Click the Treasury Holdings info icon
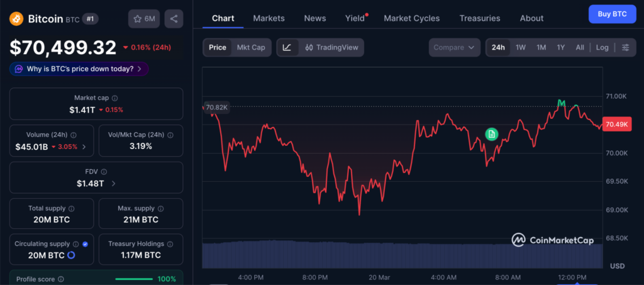644x285 pixels. [x=170, y=244]
